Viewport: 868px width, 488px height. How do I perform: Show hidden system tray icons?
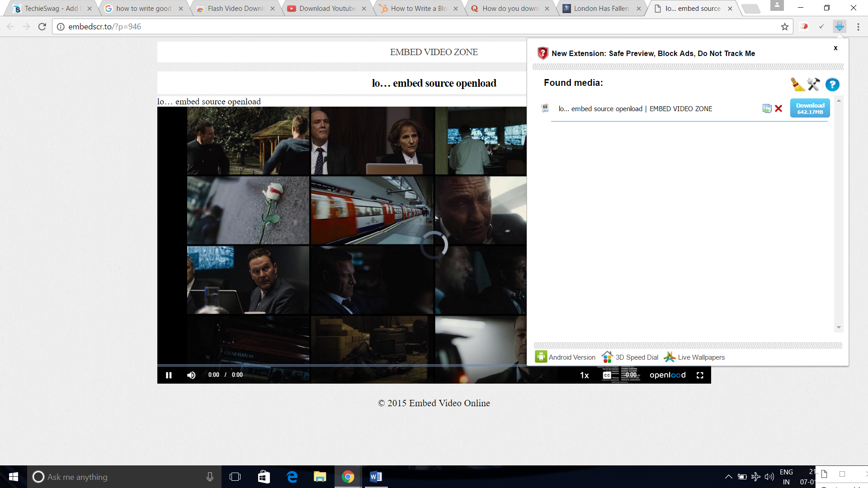(728, 477)
